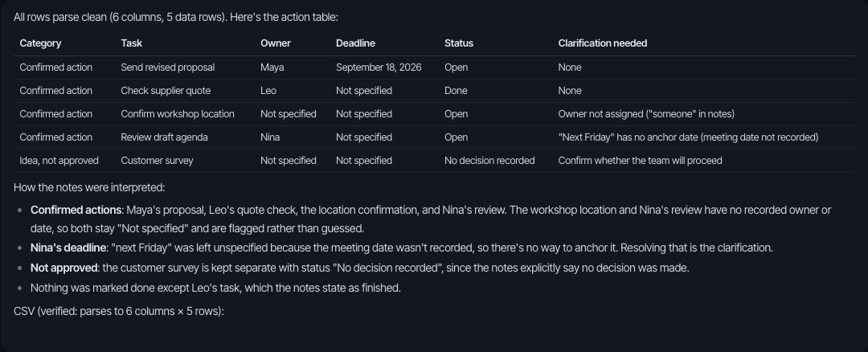Click Leo's Done status cell
This screenshot has height=352, width=868.
point(456,91)
